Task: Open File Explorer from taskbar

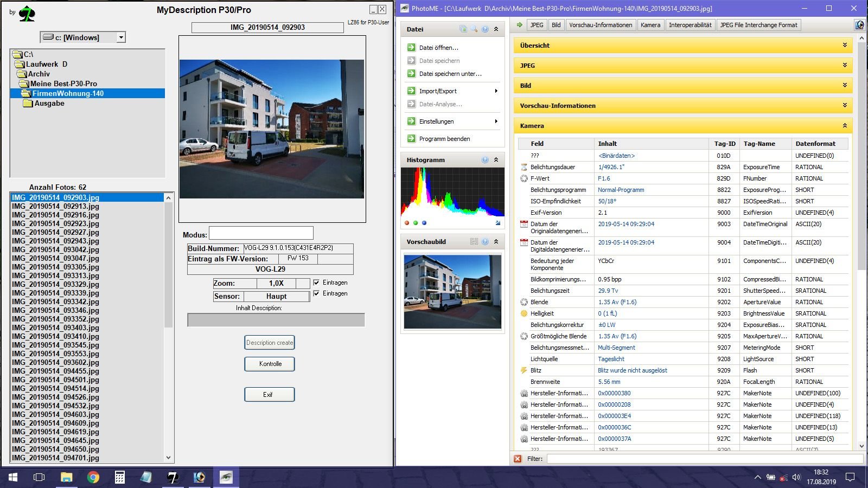Action: point(66,477)
